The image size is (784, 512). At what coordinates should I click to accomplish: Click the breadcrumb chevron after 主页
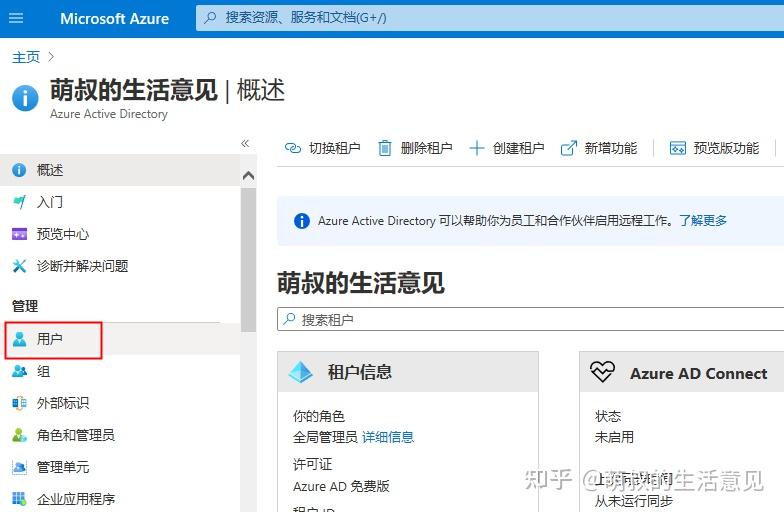point(50,57)
